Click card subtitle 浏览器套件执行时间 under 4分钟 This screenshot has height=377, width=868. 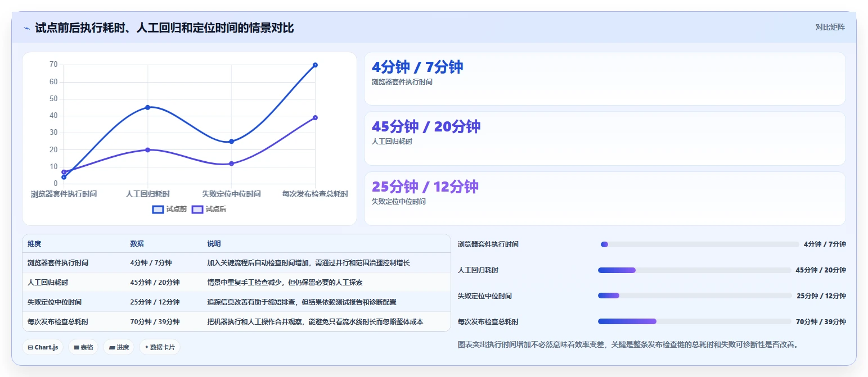(402, 82)
